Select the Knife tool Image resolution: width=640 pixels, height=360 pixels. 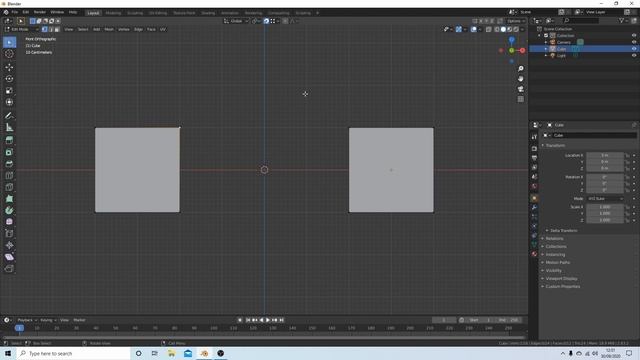(9, 187)
